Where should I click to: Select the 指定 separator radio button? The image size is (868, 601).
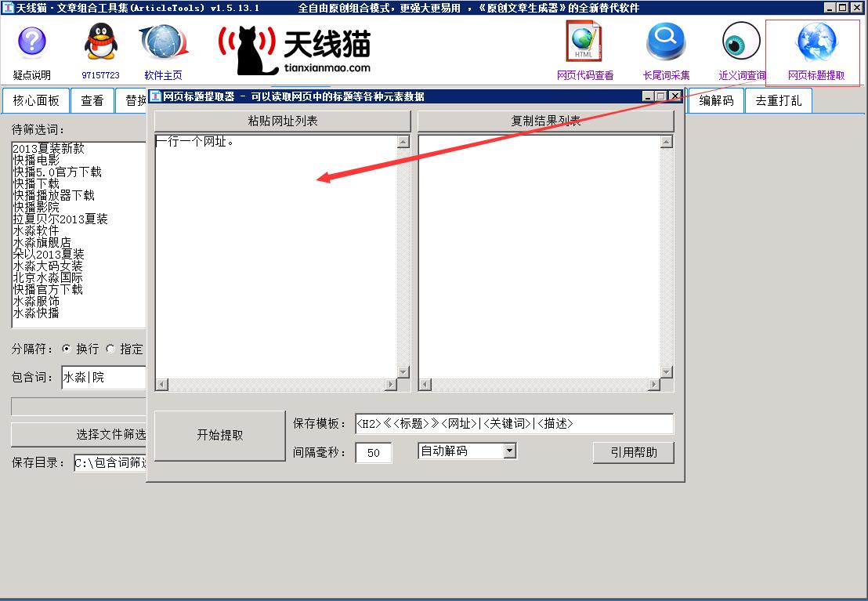point(110,349)
